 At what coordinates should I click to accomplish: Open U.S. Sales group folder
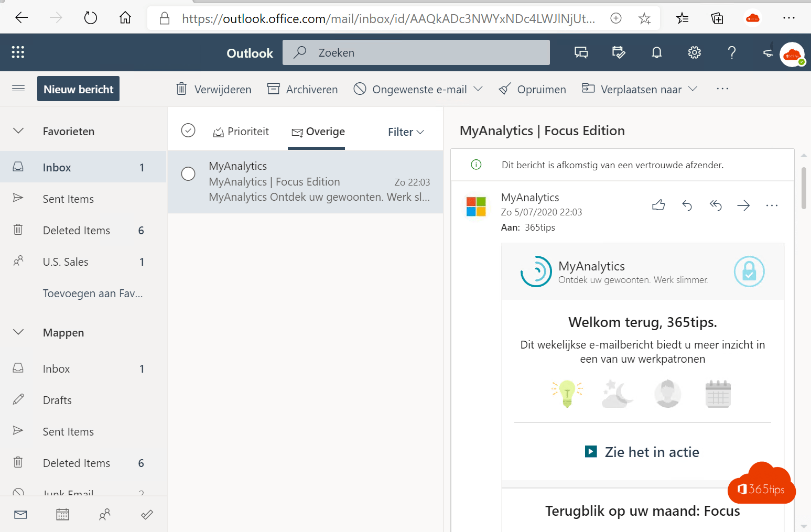pyautogui.click(x=83, y=262)
